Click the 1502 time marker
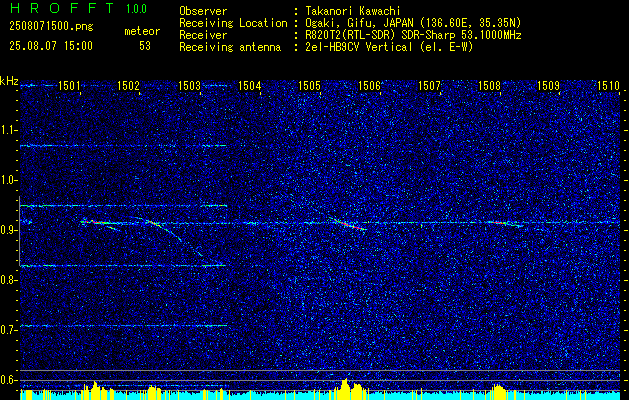Viewport: 629px width, 400px height. click(x=129, y=86)
